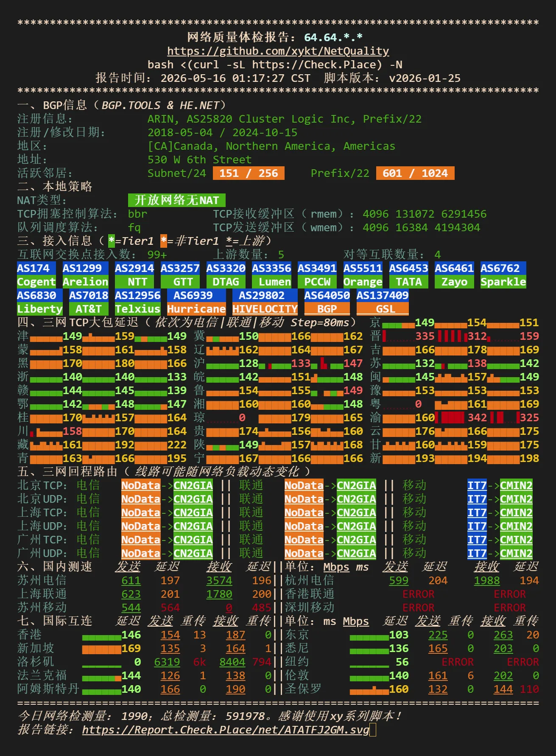
Task: Click the Sparkle provider tag
Action: (503, 282)
